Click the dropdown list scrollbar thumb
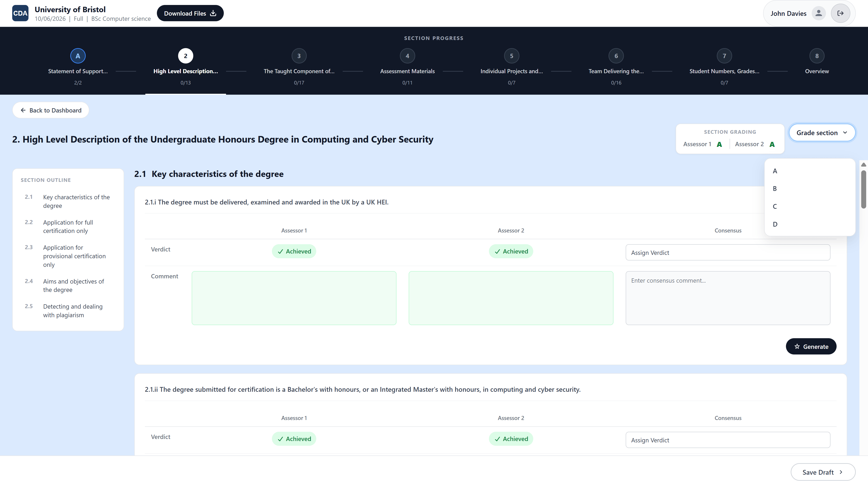Screen dimensions: 868x488 863,190
